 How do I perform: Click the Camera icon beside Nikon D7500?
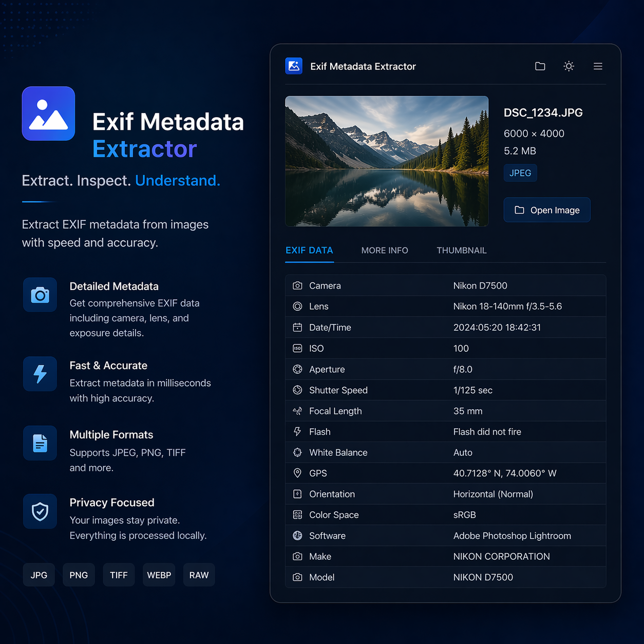click(x=297, y=286)
